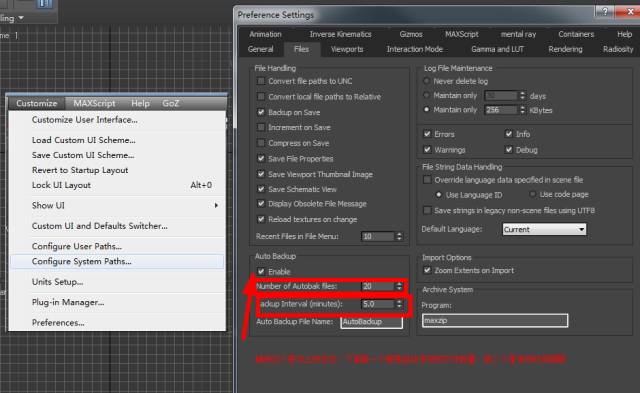Toggle Save Schematic View checkbox
640x393 pixels.
[x=261, y=189]
